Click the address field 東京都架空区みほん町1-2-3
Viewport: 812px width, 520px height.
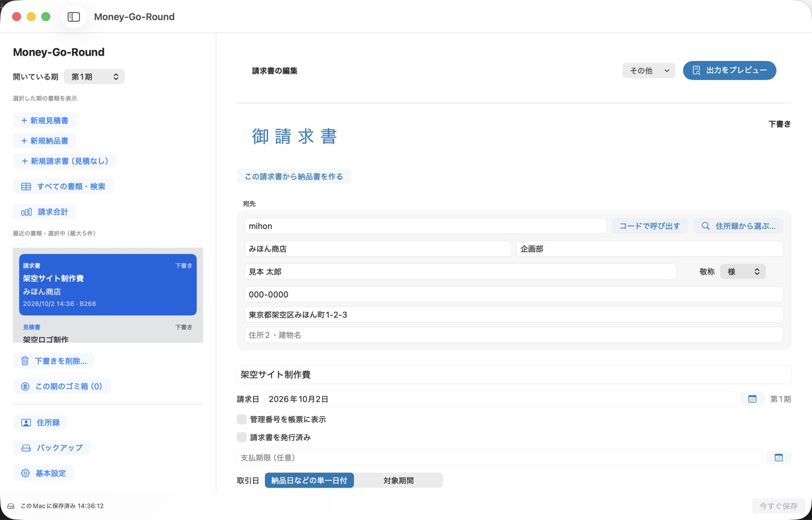coord(514,315)
